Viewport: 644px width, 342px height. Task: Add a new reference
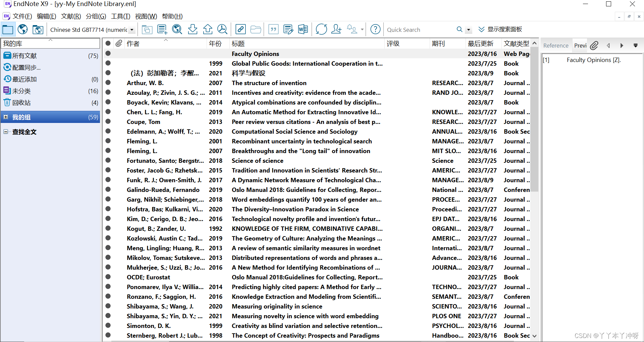point(162,29)
